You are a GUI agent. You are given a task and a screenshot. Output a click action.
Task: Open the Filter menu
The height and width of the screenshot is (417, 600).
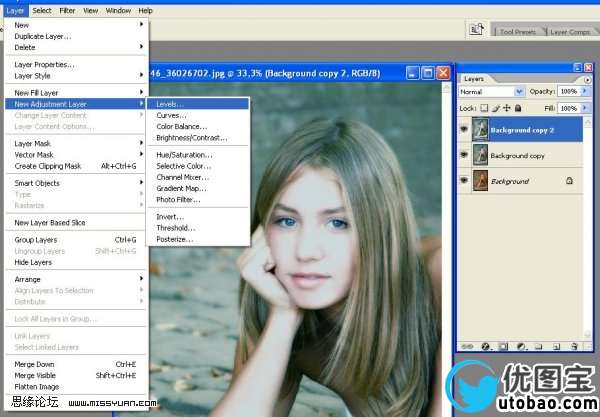tap(67, 11)
